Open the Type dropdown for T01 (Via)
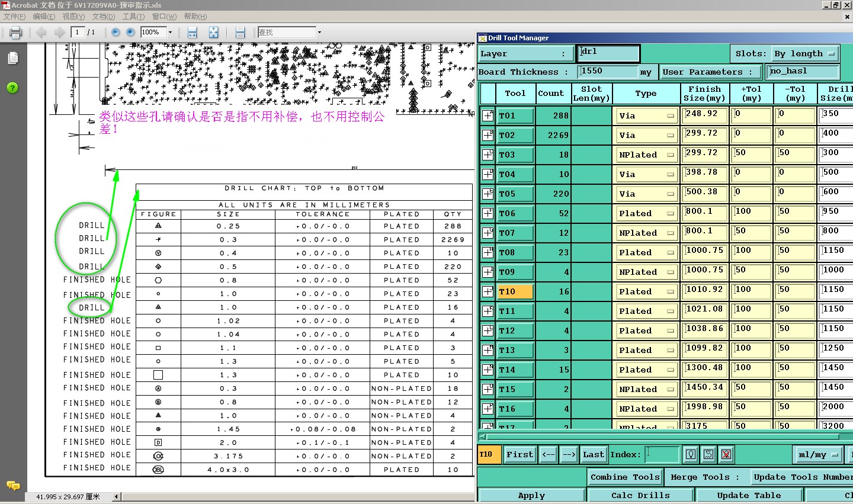The height and width of the screenshot is (504, 853). tap(646, 115)
